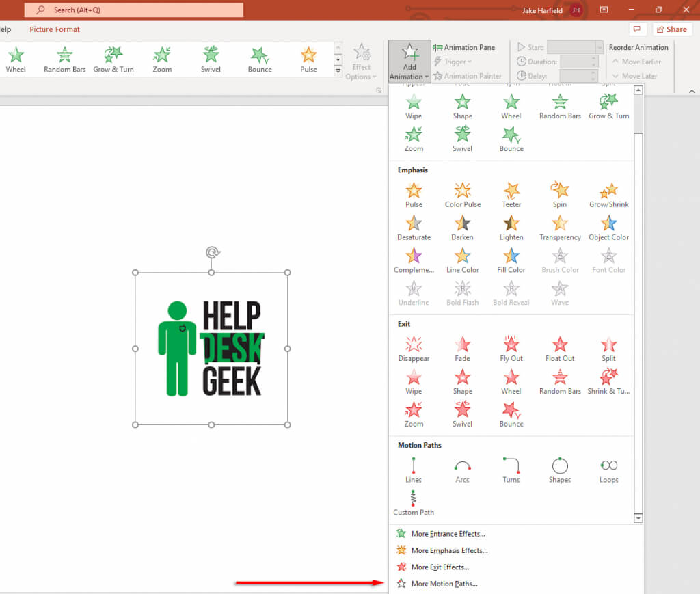Select the Wipe entrance effect
The height and width of the screenshot is (594, 700).
tap(414, 107)
